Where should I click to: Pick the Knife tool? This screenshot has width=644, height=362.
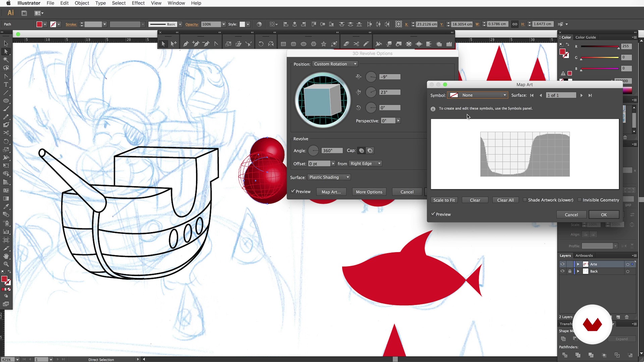(x=366, y=44)
